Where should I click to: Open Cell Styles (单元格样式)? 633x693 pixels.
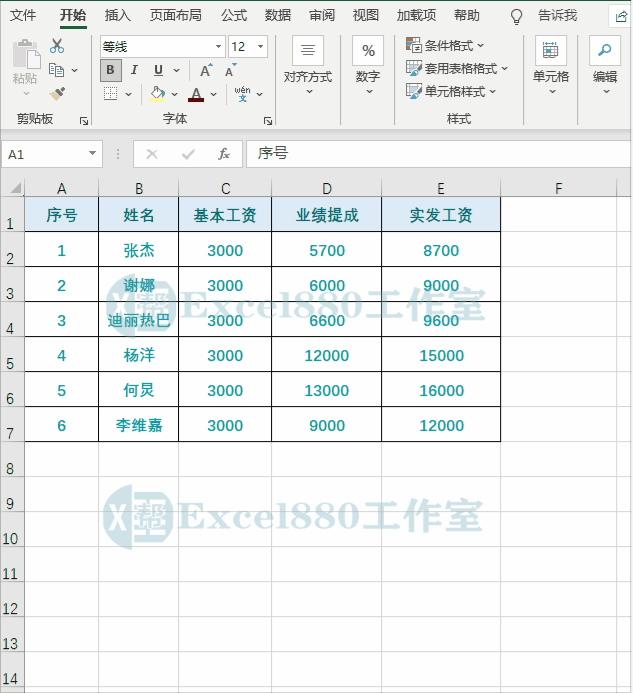coord(451,91)
